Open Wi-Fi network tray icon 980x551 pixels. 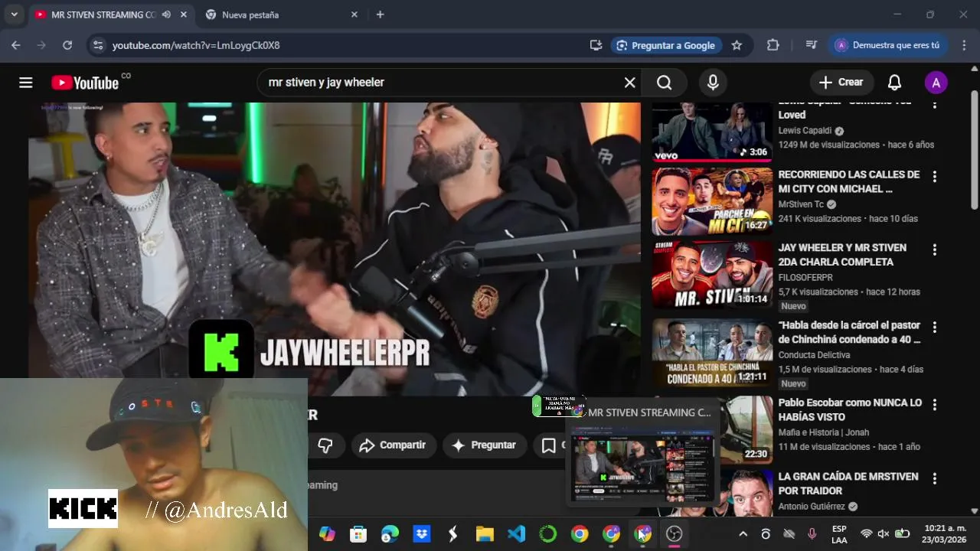point(866,534)
